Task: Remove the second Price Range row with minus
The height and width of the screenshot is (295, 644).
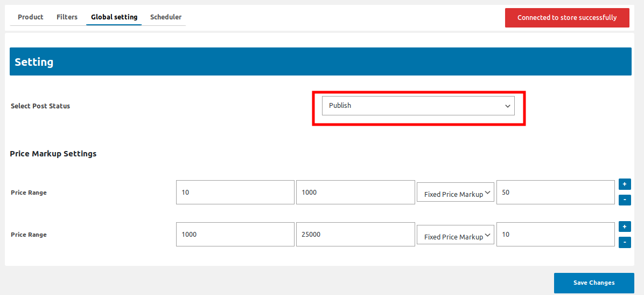Action: (x=625, y=243)
